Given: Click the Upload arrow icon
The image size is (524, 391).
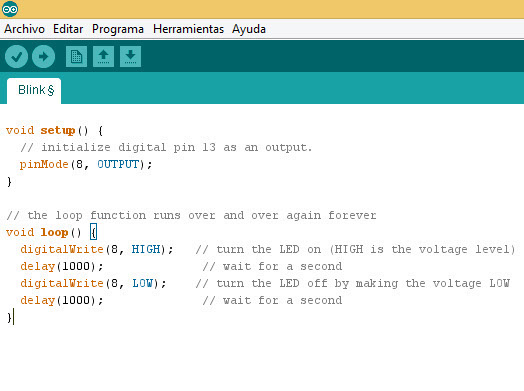Looking at the screenshot, I should pyautogui.click(x=43, y=56).
